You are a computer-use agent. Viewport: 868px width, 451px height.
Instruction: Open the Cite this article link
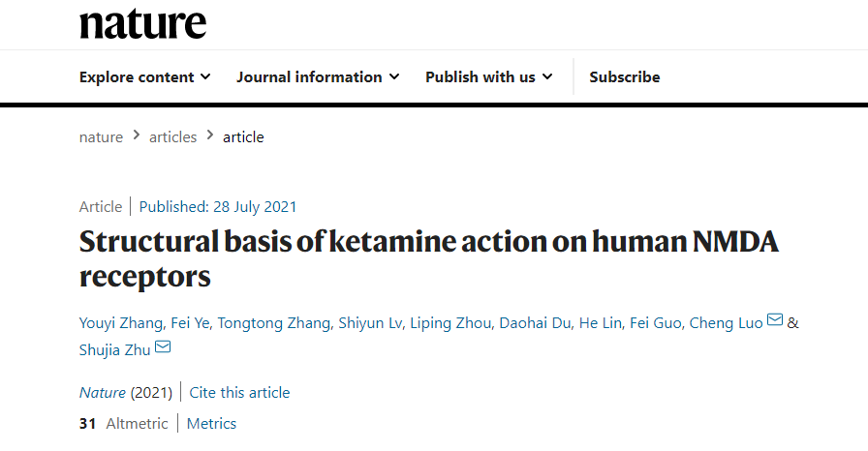point(239,393)
